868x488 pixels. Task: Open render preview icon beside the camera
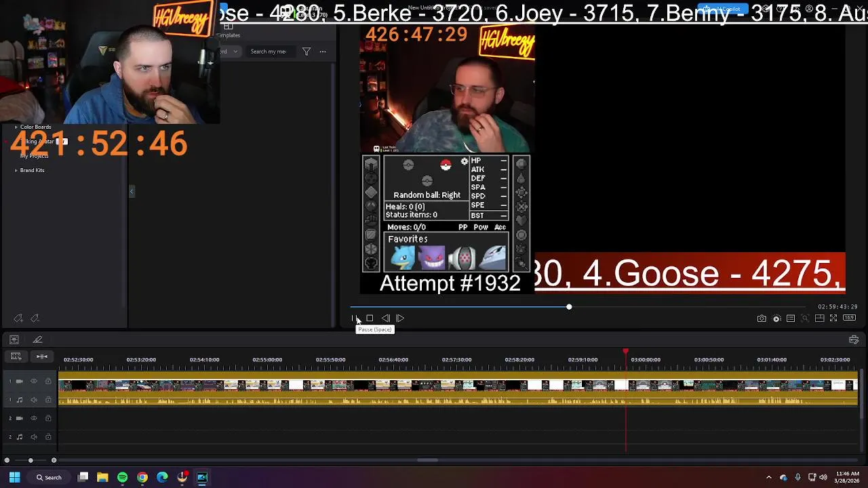(776, 319)
